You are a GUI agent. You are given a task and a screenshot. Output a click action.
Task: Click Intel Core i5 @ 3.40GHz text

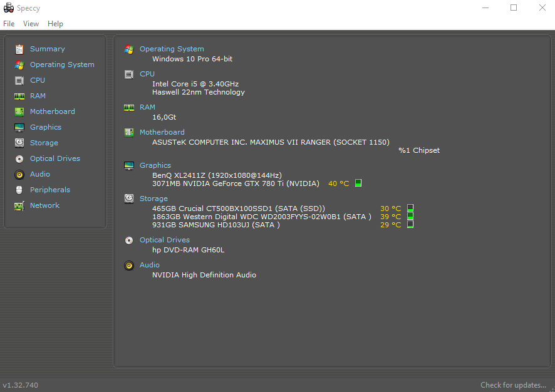(195, 84)
